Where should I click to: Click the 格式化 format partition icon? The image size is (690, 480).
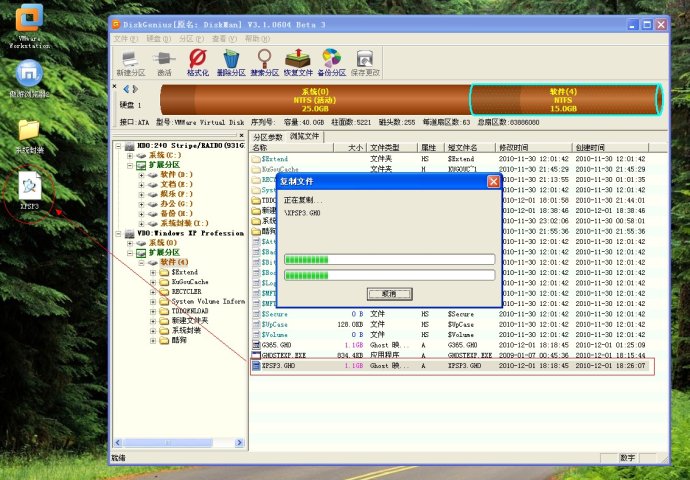[x=198, y=62]
